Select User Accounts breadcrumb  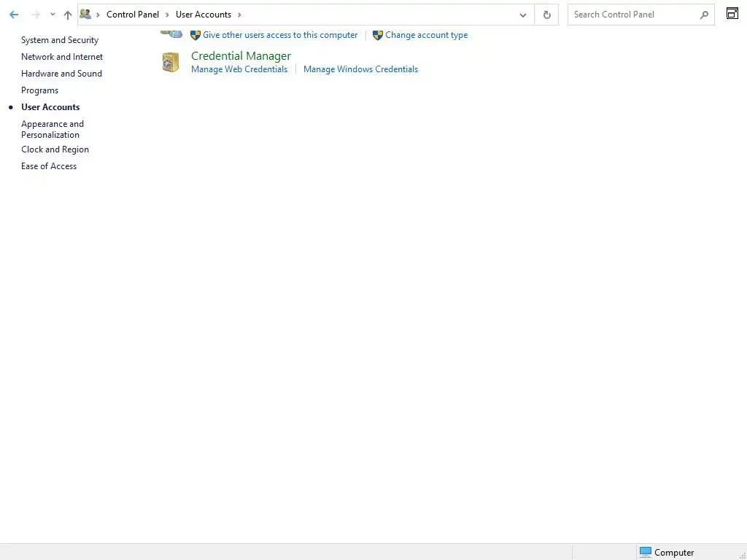(204, 15)
